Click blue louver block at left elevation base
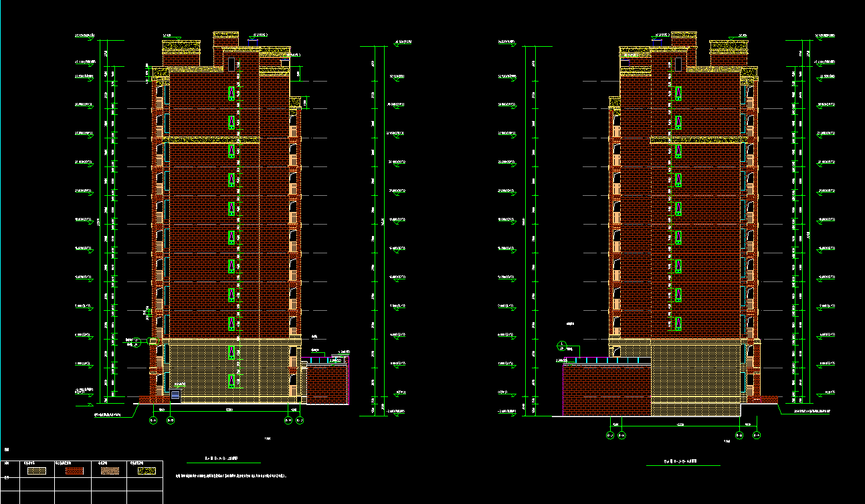The image size is (865, 504). point(175,395)
